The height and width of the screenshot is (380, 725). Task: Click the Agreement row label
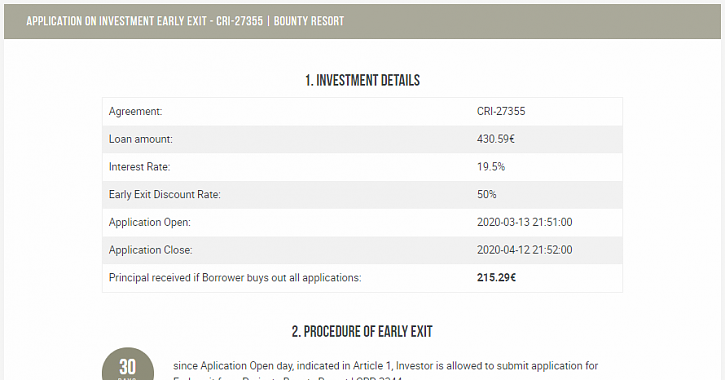point(135,111)
